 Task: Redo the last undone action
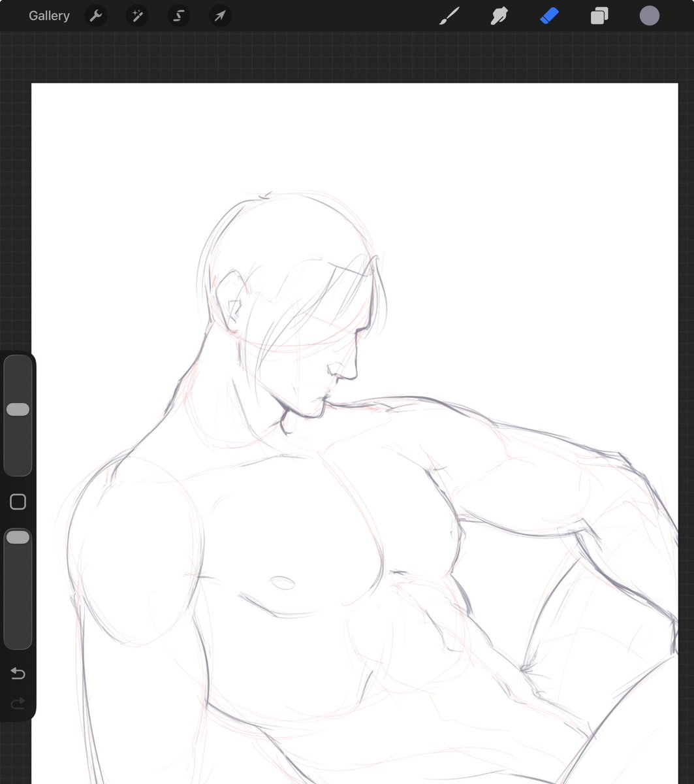tap(18, 703)
